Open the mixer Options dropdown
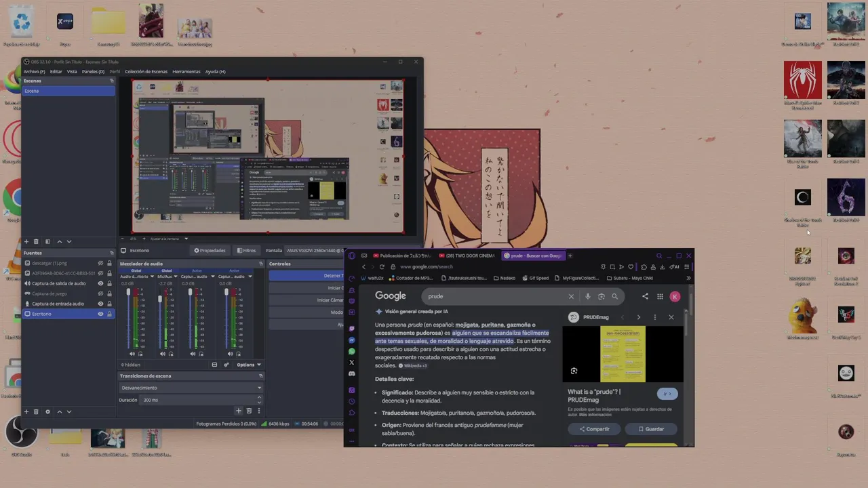Viewport: 868px width, 488px height. point(248,365)
